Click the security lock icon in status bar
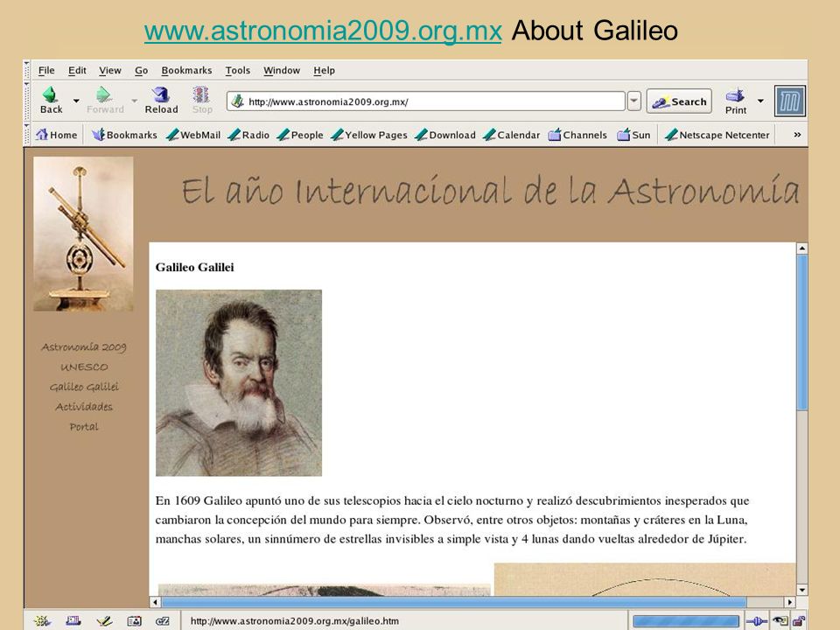The image size is (840, 630). click(x=799, y=621)
